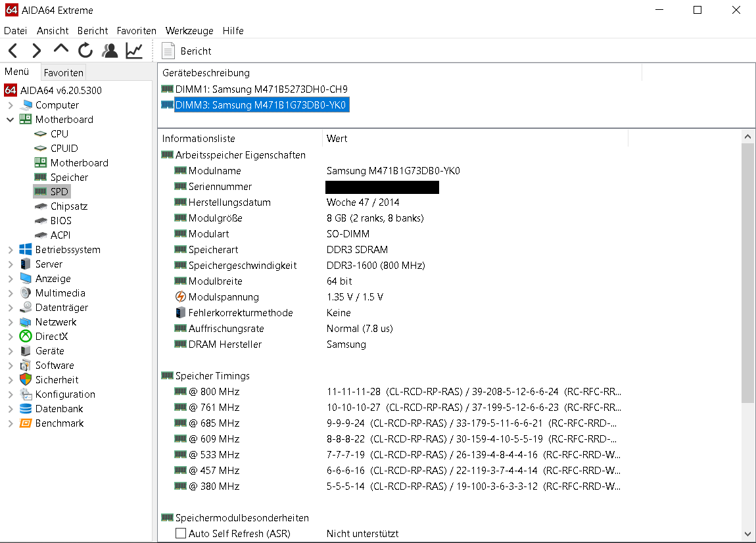The image size is (756, 543).
Task: Click the Modulspannung lightning icon
Action: coord(180,296)
